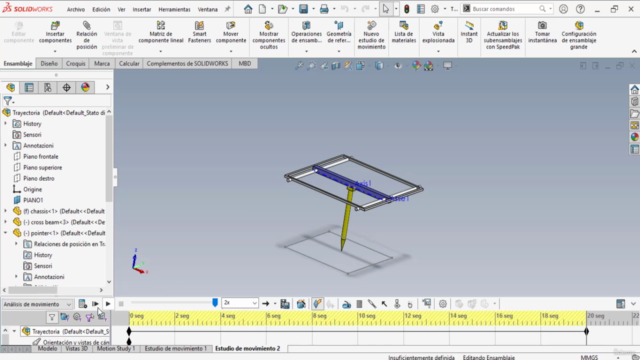Click Tomar instantánea camera icon

click(542, 25)
